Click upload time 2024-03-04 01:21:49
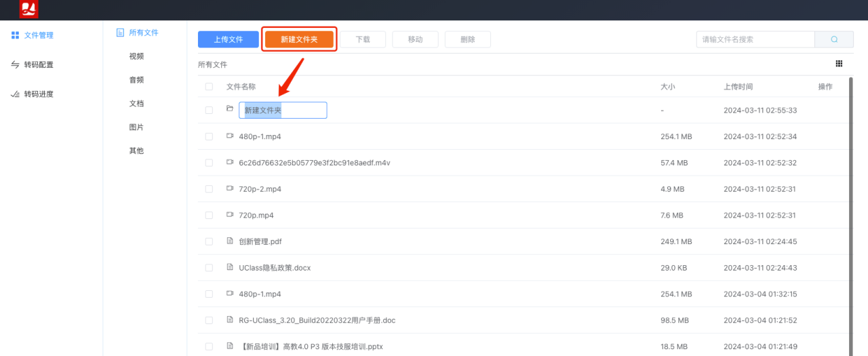This screenshot has height=356, width=868. click(760, 347)
